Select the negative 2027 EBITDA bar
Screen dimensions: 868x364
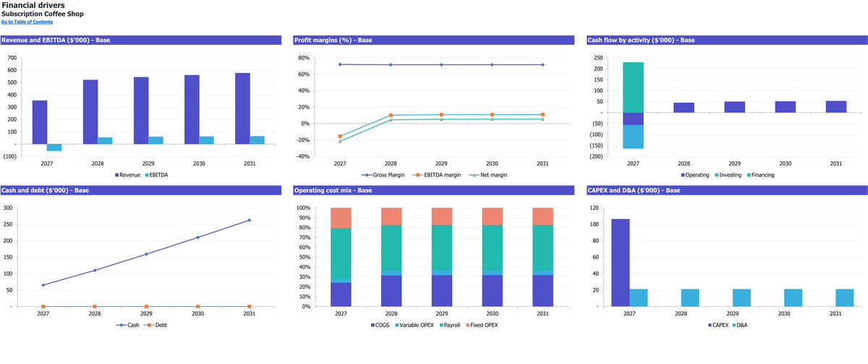click(54, 148)
